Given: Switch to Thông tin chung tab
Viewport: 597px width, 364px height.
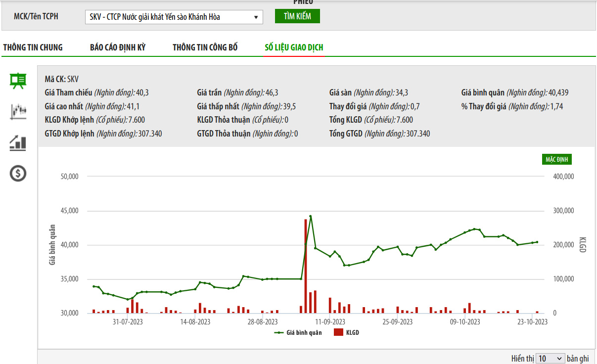Looking at the screenshot, I should (x=33, y=47).
